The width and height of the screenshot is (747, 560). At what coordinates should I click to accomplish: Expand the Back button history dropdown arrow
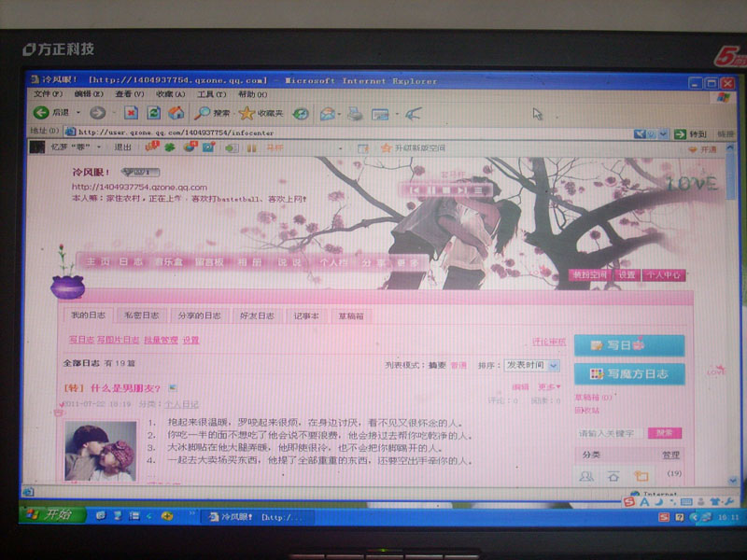(x=78, y=113)
